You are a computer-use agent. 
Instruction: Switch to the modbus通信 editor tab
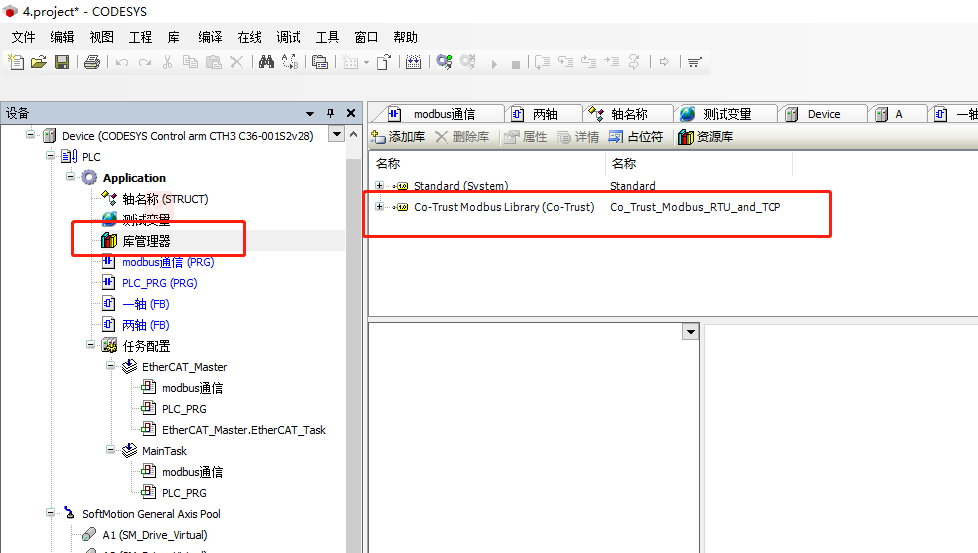437,114
